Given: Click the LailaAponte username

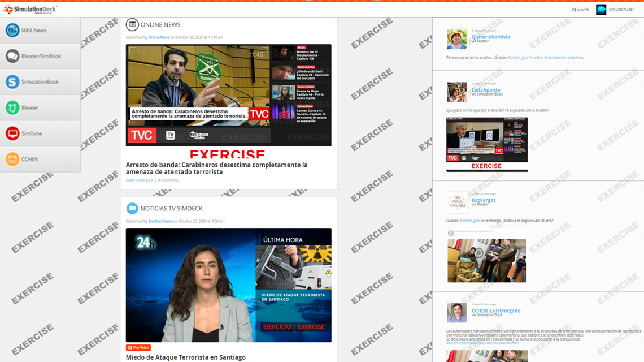Looking at the screenshot, I should [486, 90].
